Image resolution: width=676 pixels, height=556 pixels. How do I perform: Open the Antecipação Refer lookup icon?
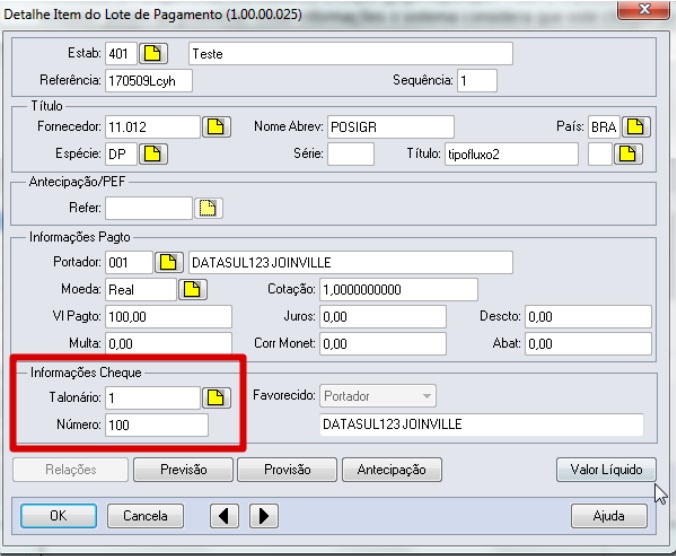[x=208, y=209]
